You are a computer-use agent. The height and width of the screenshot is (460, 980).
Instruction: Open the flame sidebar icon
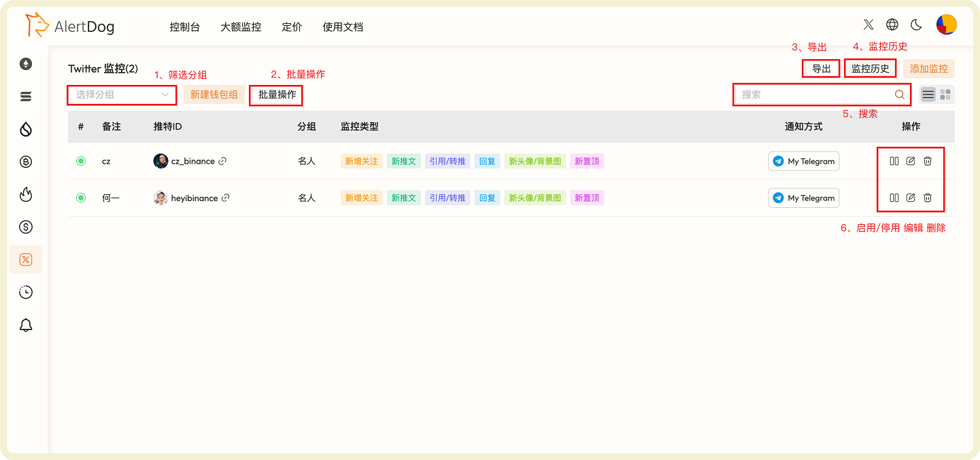pos(26,195)
